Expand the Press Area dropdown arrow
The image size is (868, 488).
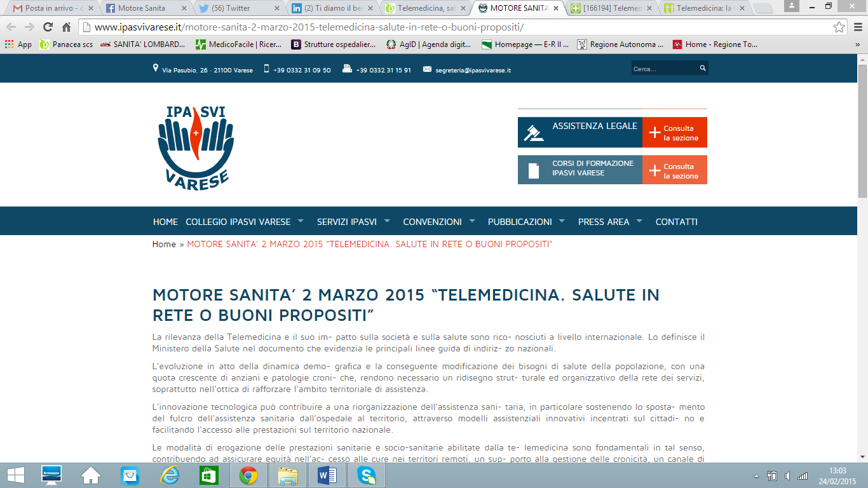(x=640, y=221)
